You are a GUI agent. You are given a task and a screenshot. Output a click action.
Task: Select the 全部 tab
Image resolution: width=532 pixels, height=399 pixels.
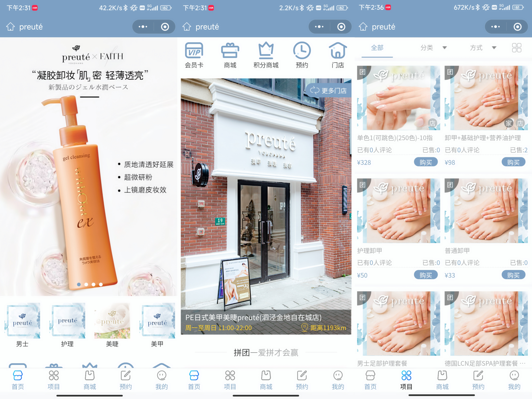(x=377, y=48)
